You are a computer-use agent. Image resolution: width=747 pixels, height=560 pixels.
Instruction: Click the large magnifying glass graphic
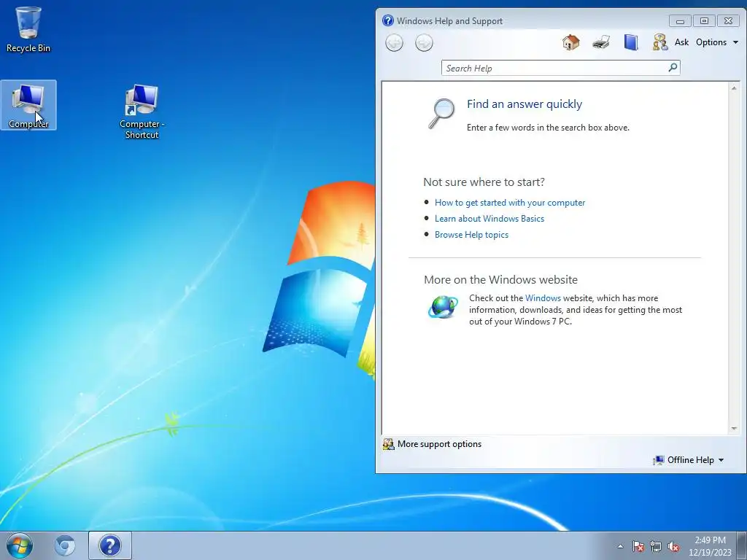441,113
